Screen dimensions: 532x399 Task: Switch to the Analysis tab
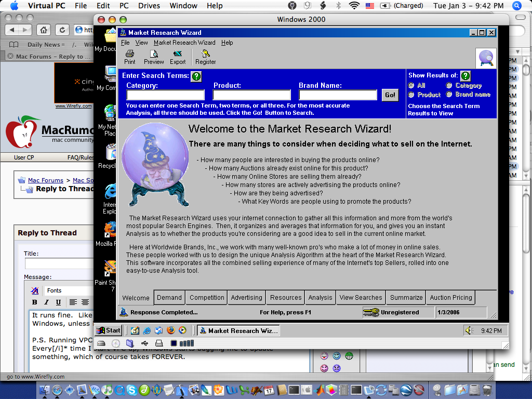320,298
